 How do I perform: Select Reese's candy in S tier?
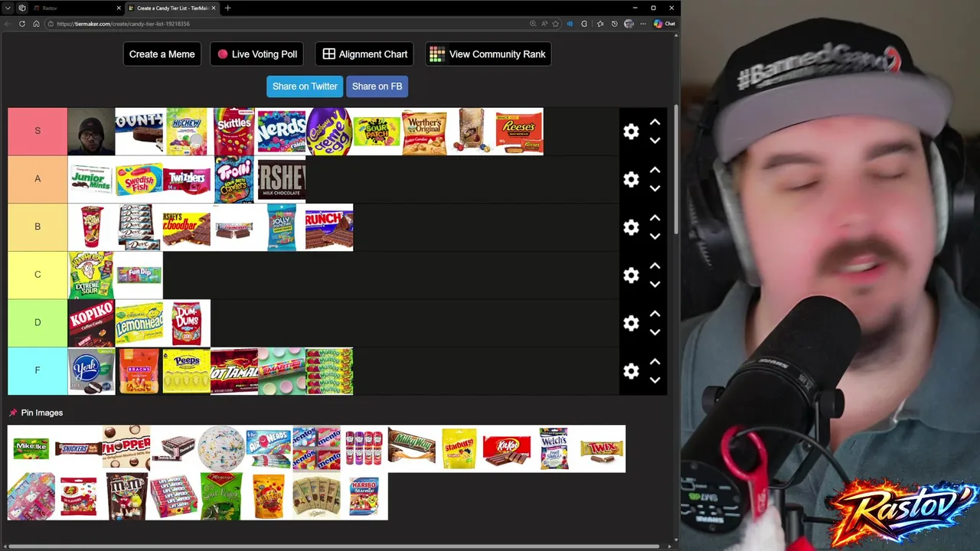coord(519,132)
